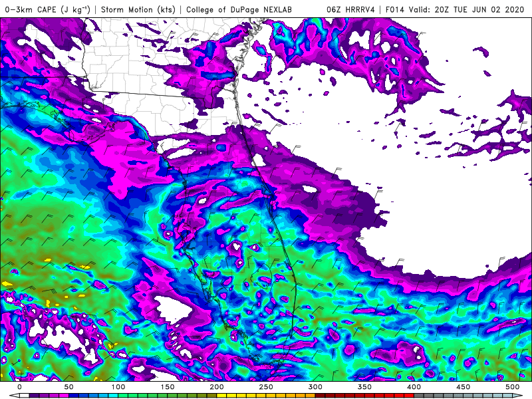The width and height of the screenshot is (532, 399).
Task: Click the white swatch under 0 in the legend
Action: pos(24,396)
